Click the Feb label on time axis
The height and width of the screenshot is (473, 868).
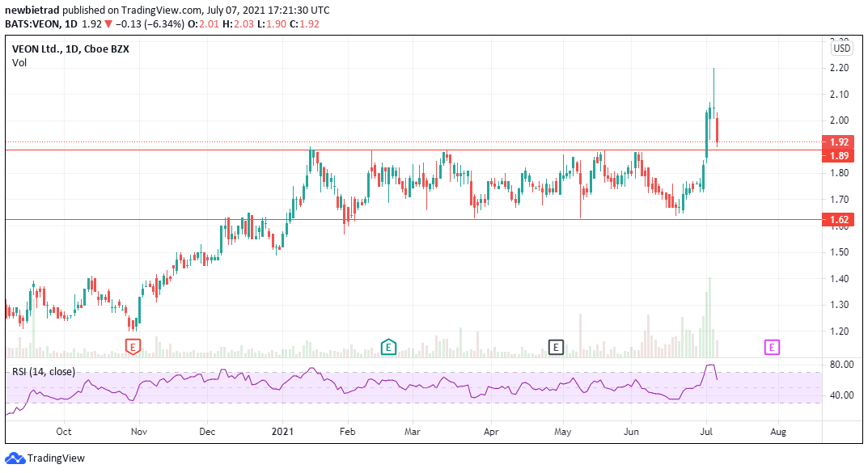(347, 432)
